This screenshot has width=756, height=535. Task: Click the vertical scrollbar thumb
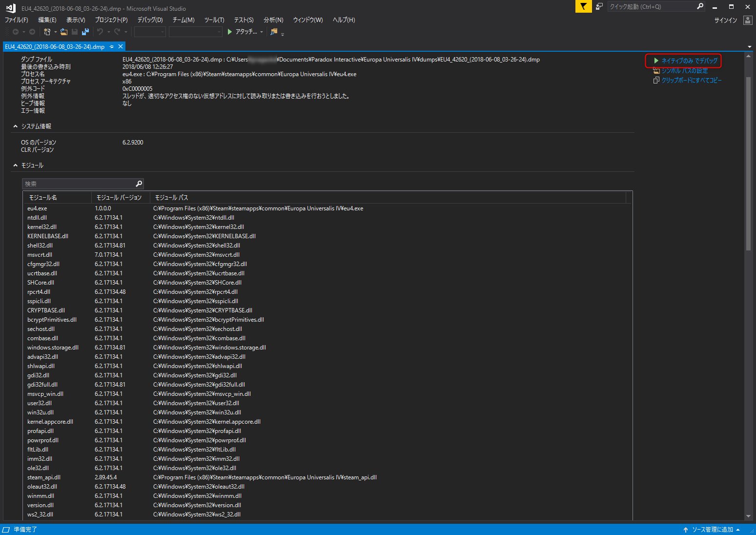749,164
